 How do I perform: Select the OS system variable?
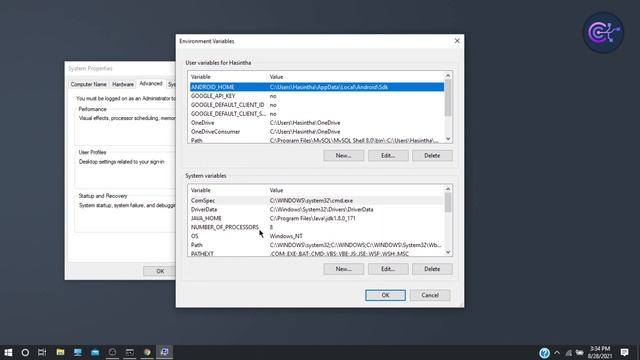point(317,236)
